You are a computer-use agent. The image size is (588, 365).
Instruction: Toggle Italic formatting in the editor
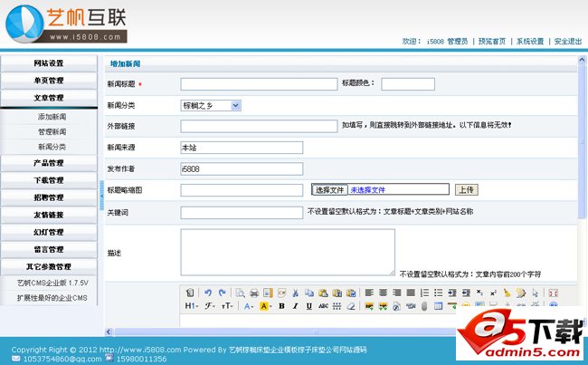pos(295,306)
